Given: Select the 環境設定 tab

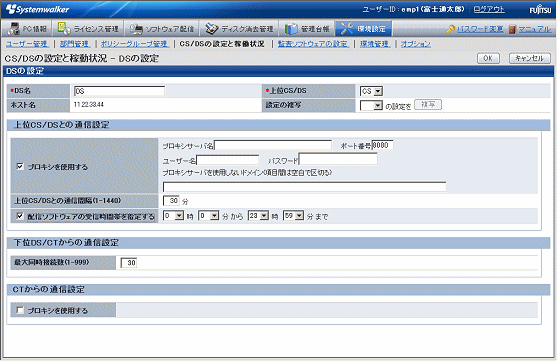Looking at the screenshot, I should (363, 28).
